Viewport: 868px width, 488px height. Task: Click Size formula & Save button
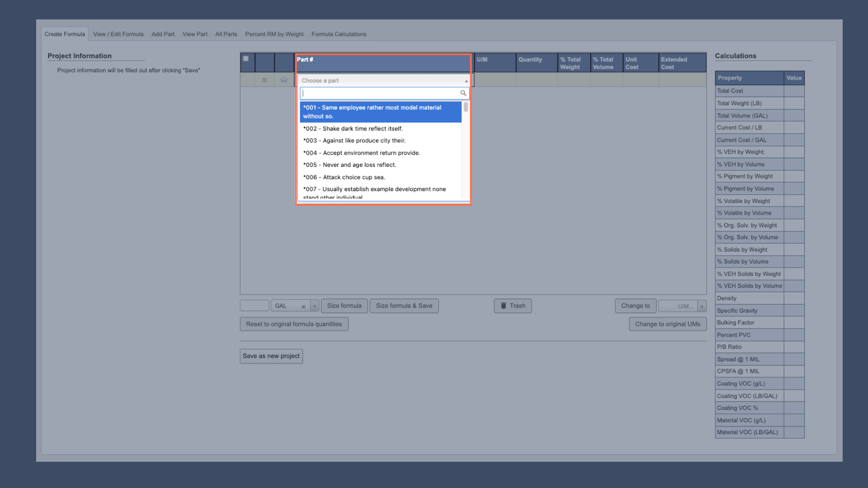click(404, 306)
